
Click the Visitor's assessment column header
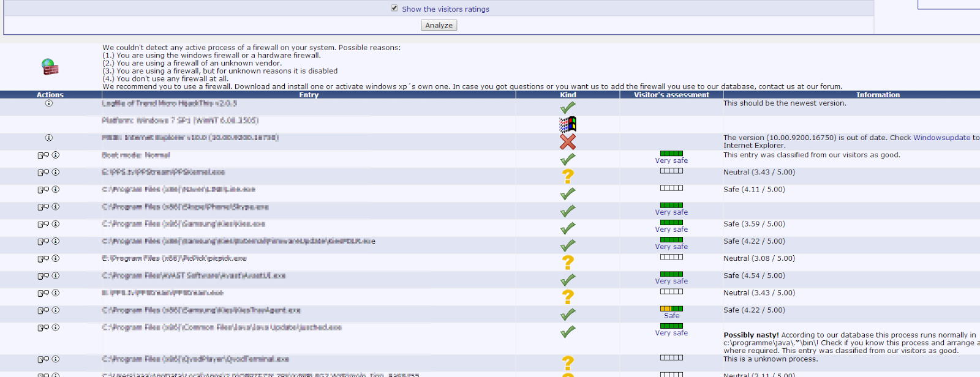point(671,95)
